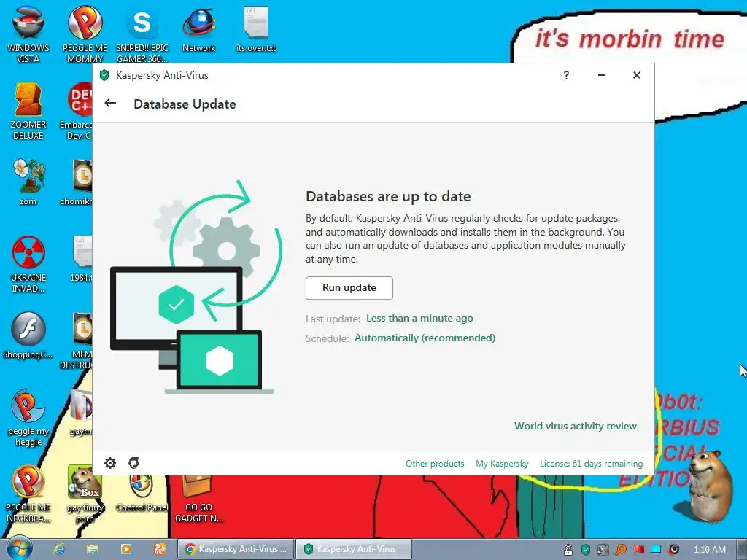Select the its over.txt file icon
747x560 pixels.
coord(256,29)
